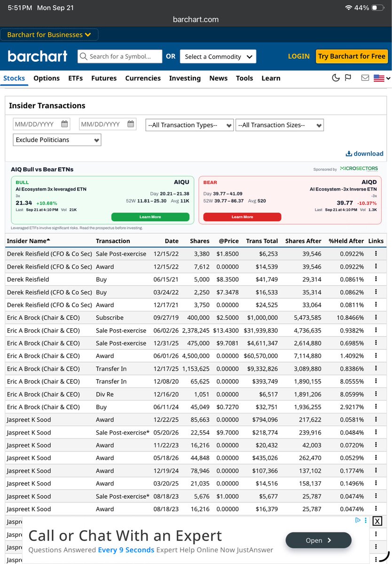Viewport: 392px width, 564px height.
Task: Open links menu for Eric Brock 06/01/26 Award
Action: (x=376, y=355)
